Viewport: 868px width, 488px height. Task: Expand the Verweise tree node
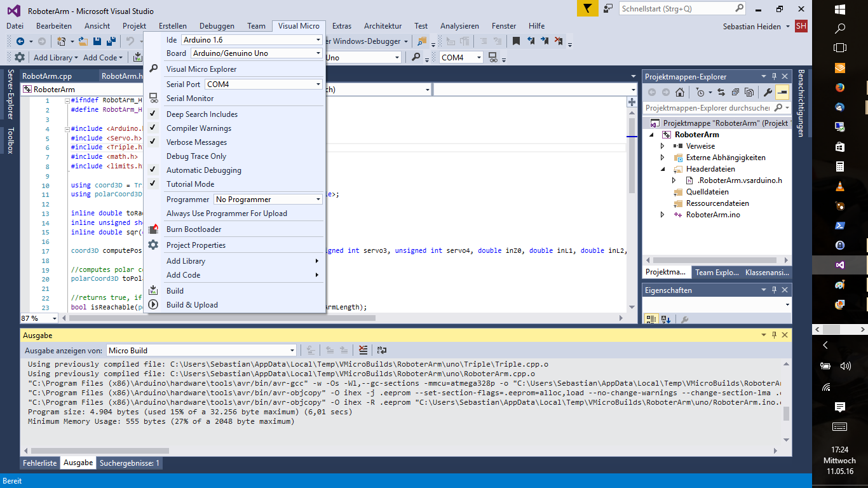click(x=662, y=146)
